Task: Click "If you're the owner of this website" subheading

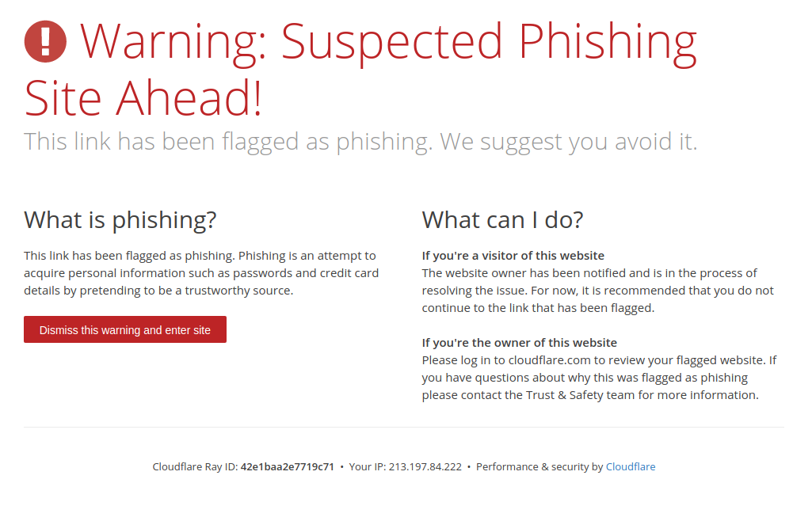Action: point(519,343)
